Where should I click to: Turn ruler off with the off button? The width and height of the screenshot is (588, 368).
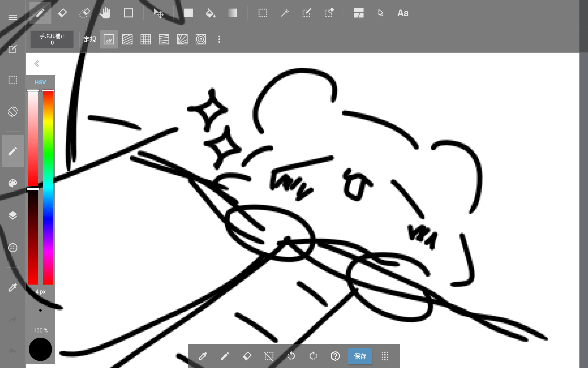(109, 40)
